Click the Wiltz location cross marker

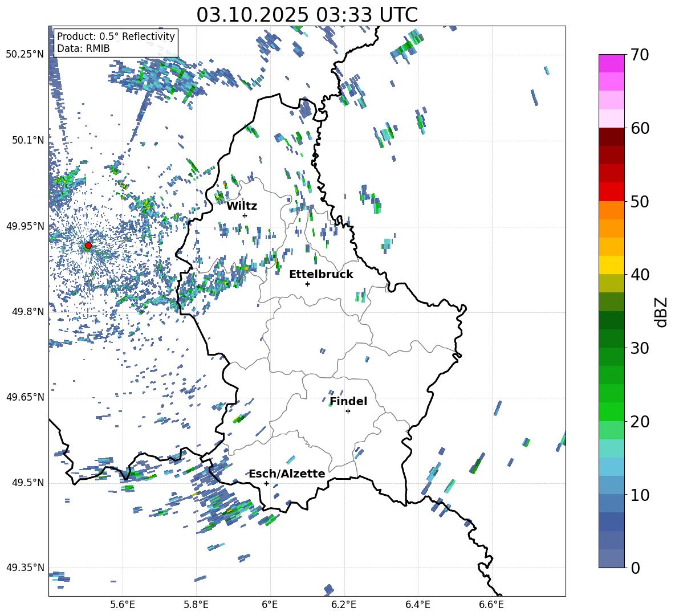click(245, 215)
